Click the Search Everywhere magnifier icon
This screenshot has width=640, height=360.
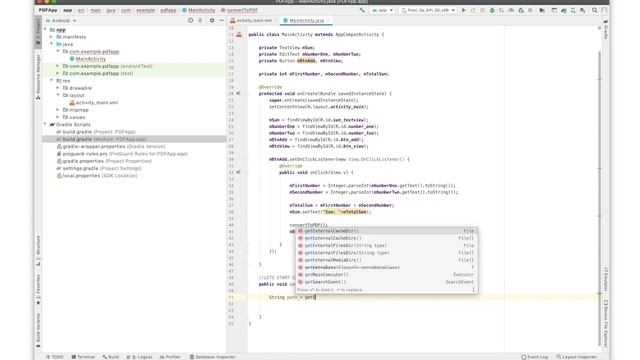coord(595,10)
